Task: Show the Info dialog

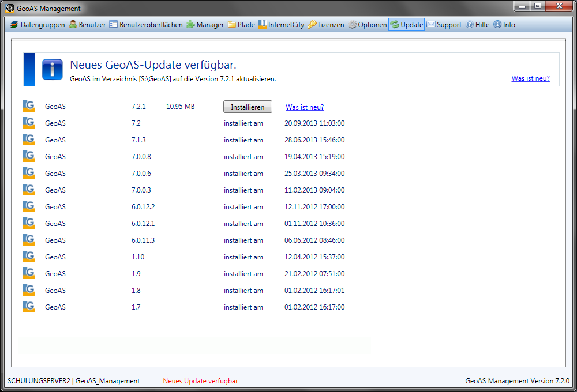Action: point(504,25)
